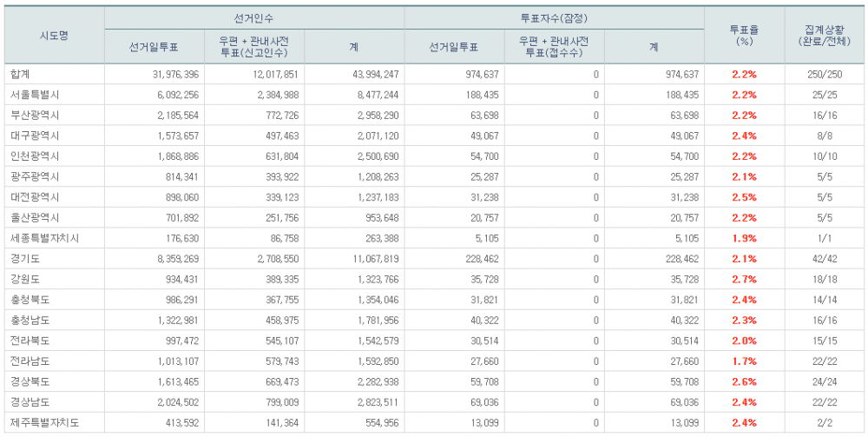The width and height of the screenshot is (868, 437).
Task: Click the 시도명 column header
Action: pyautogui.click(x=54, y=36)
